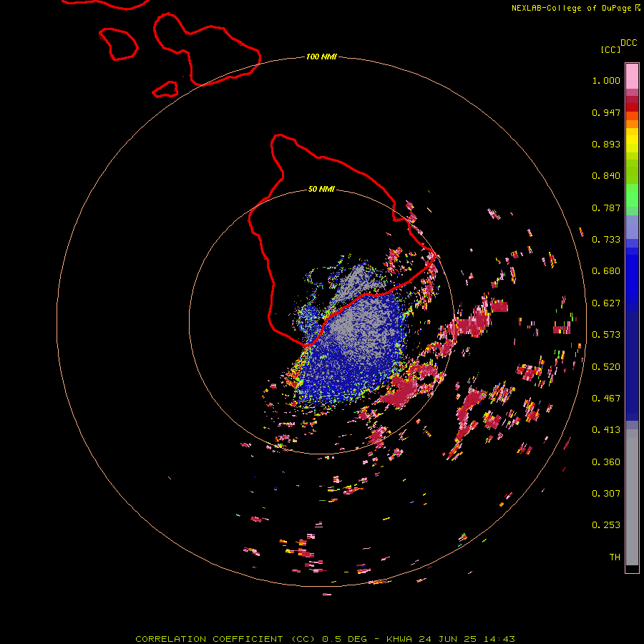Click the 0.627 value on the color scale

point(606,303)
